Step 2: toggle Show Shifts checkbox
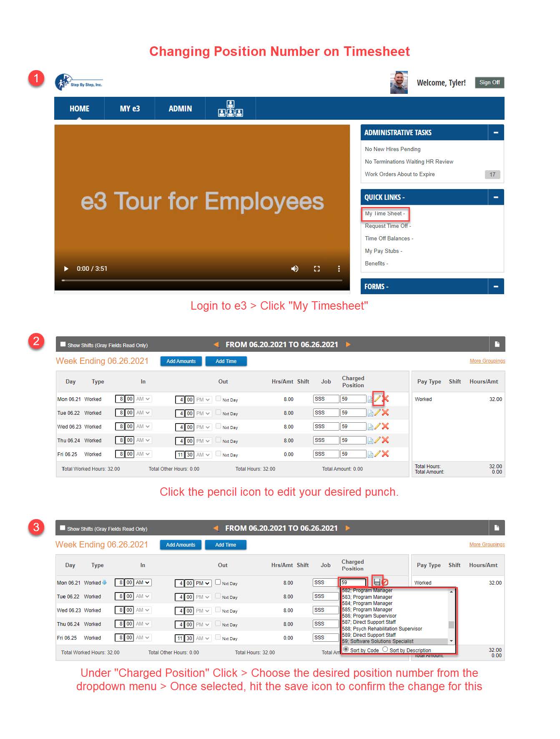The width and height of the screenshot is (560, 739). [63, 344]
